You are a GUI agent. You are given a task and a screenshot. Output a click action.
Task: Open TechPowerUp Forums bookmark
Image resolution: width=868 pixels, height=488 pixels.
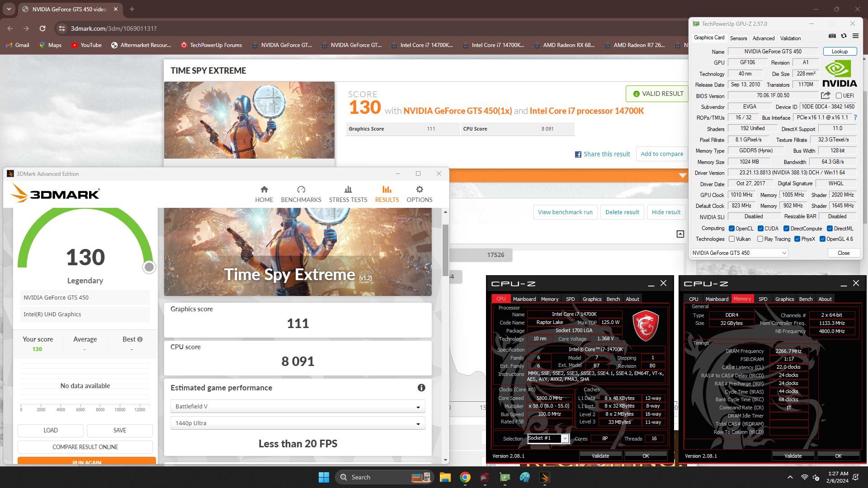point(211,45)
